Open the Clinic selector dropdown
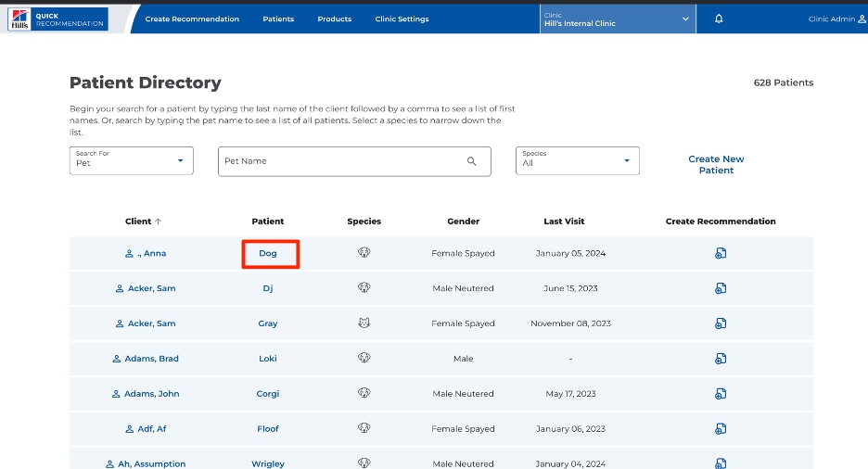Image resolution: width=868 pixels, height=469 pixels. tap(618, 19)
